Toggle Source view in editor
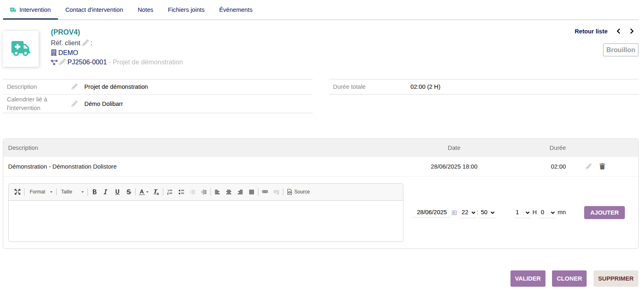The height and width of the screenshot is (292, 644). coord(298,192)
